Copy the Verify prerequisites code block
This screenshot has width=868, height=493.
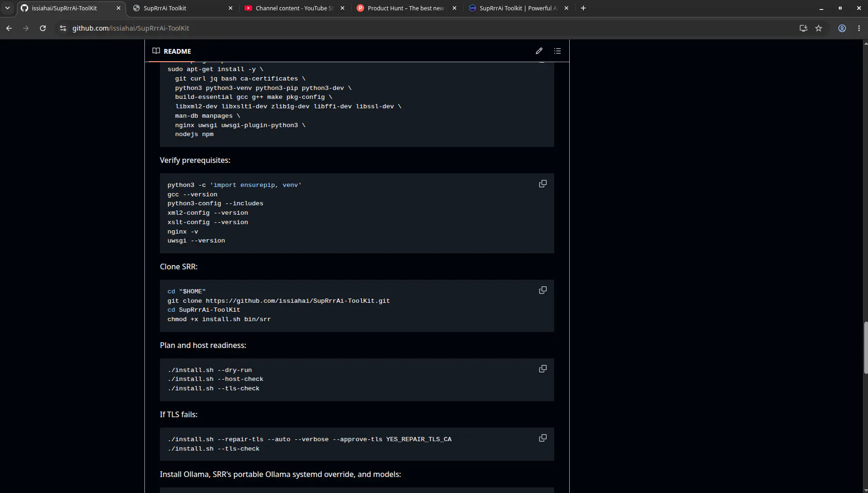(542, 184)
